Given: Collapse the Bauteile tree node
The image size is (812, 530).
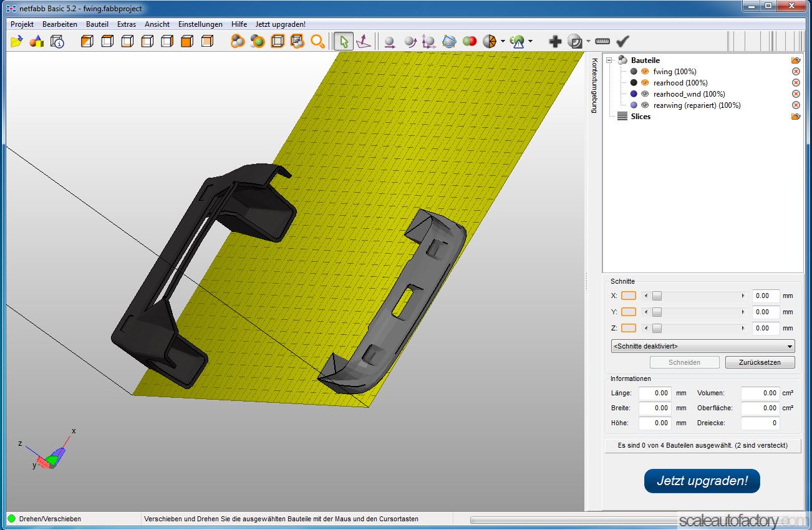Looking at the screenshot, I should [609, 60].
